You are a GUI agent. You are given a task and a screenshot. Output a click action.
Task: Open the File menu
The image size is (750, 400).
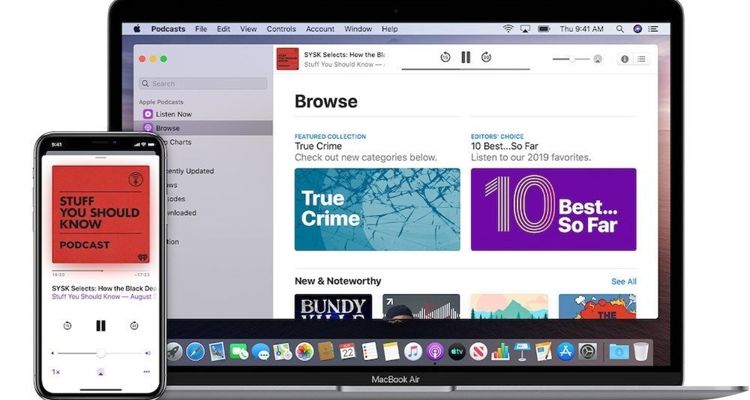click(x=201, y=29)
